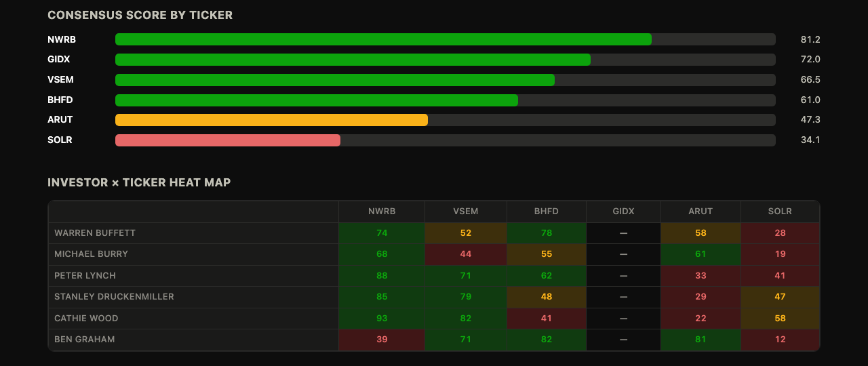Click the 81.2 consensus score value
The image size is (868, 366).
[x=810, y=39]
